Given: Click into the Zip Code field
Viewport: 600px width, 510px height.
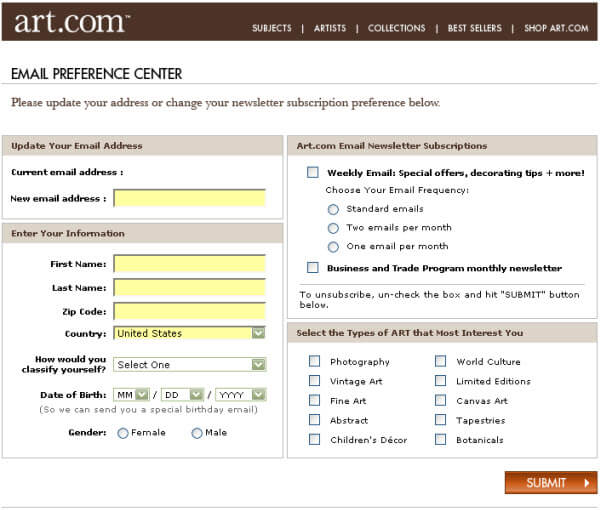Looking at the screenshot, I should click(190, 311).
